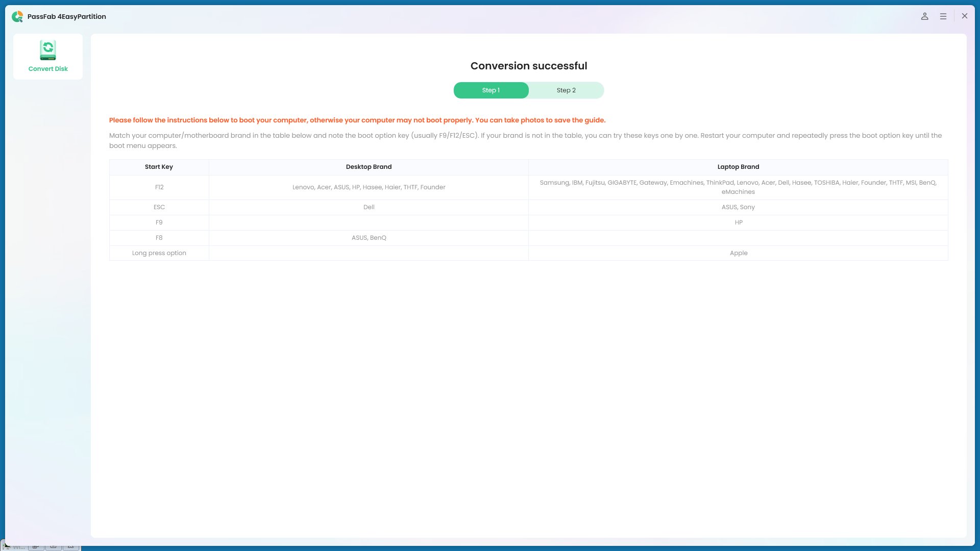Close the minimized bottom-left window
Screen dimensions: 980x551
(71, 546)
